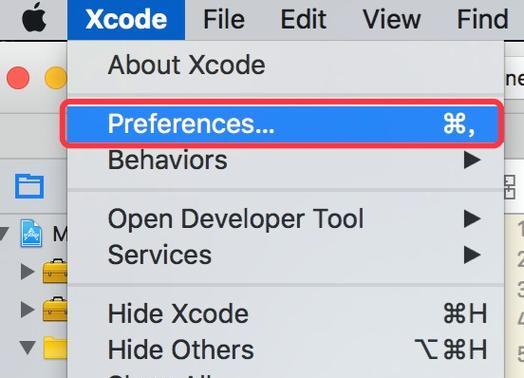Select the lower yellow toolbox target icon
The image size is (524, 378).
tap(55, 309)
